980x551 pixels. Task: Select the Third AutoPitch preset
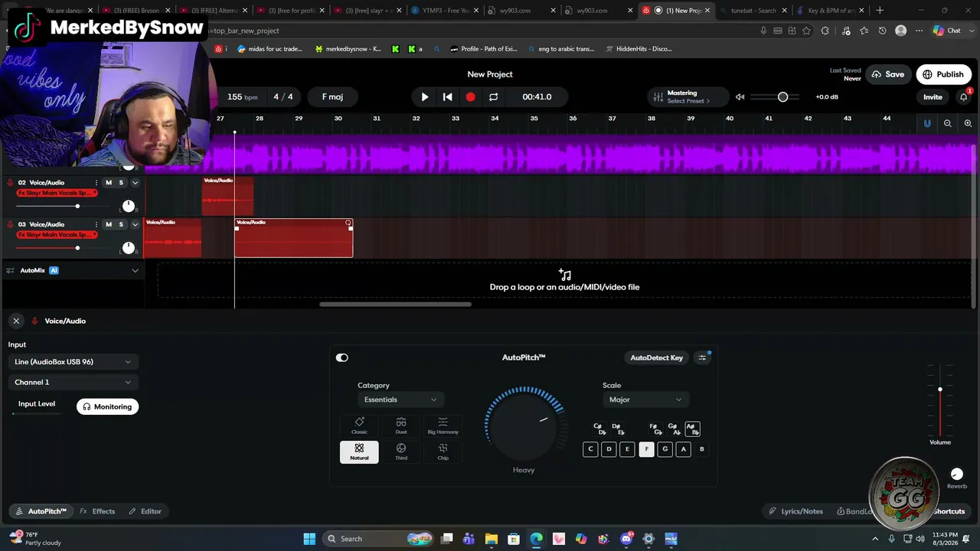pyautogui.click(x=401, y=452)
